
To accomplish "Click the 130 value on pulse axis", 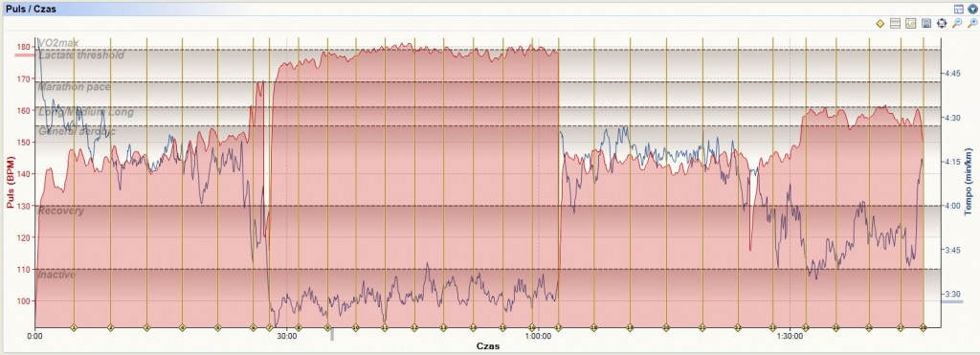I will click(24, 207).
